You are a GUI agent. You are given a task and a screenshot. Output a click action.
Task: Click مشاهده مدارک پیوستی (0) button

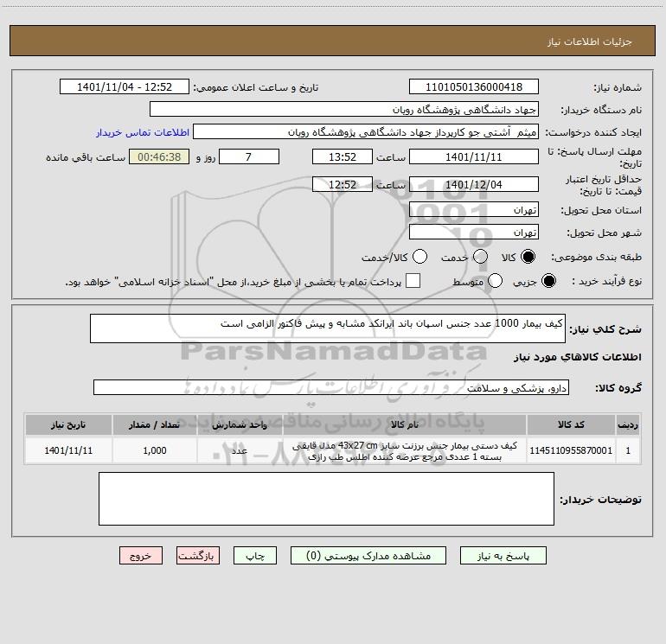point(368,556)
